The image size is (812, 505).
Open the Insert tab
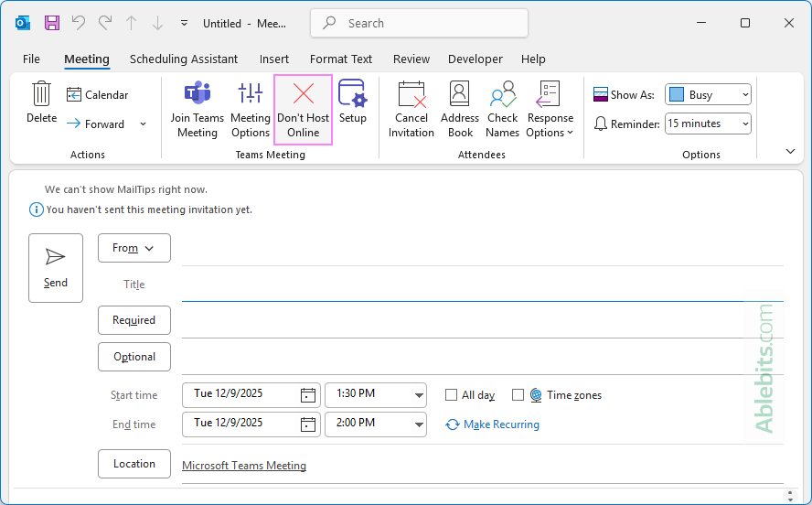pyautogui.click(x=274, y=59)
